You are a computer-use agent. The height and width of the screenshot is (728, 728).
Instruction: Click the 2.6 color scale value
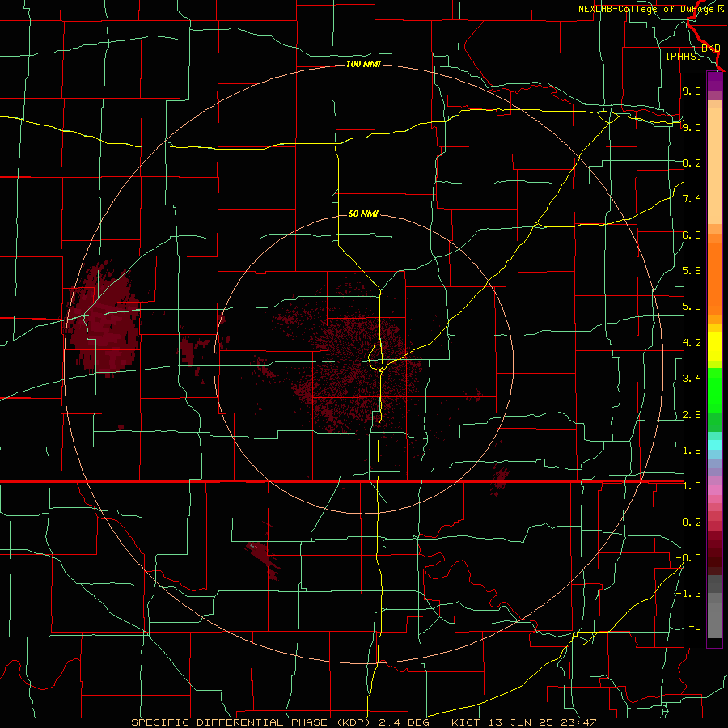[692, 415]
